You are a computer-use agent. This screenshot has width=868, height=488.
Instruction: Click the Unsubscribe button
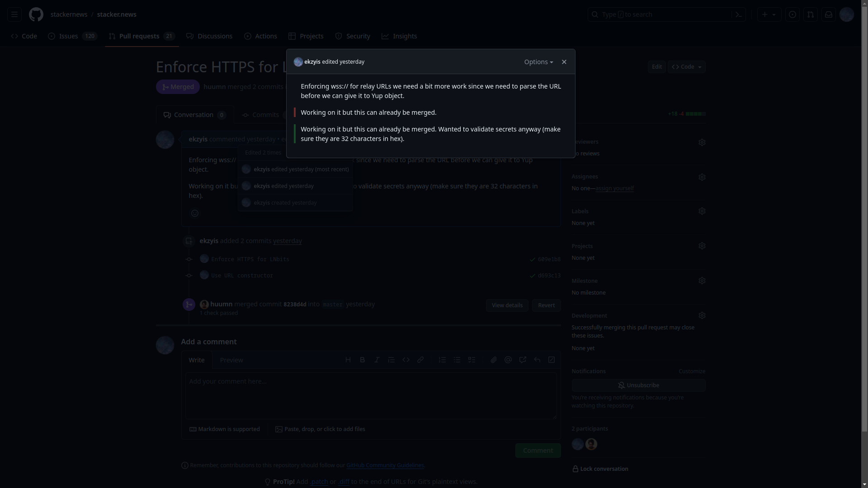(638, 385)
